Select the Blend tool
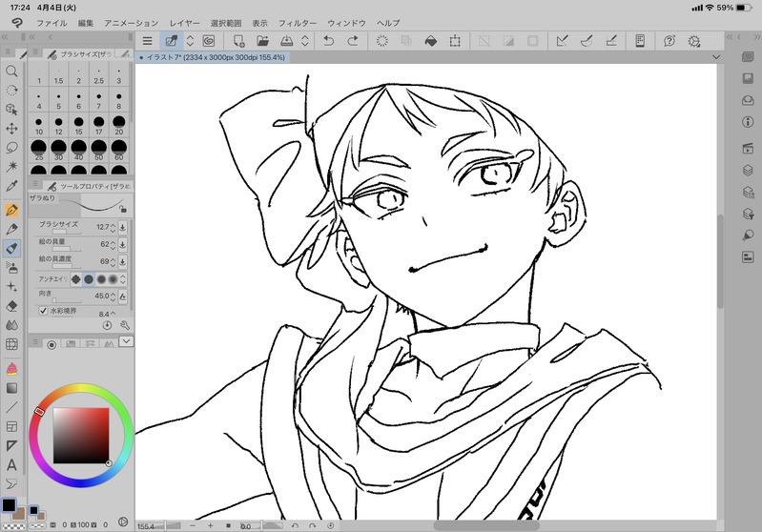Image resolution: width=762 pixels, height=532 pixels. pyautogui.click(x=11, y=324)
